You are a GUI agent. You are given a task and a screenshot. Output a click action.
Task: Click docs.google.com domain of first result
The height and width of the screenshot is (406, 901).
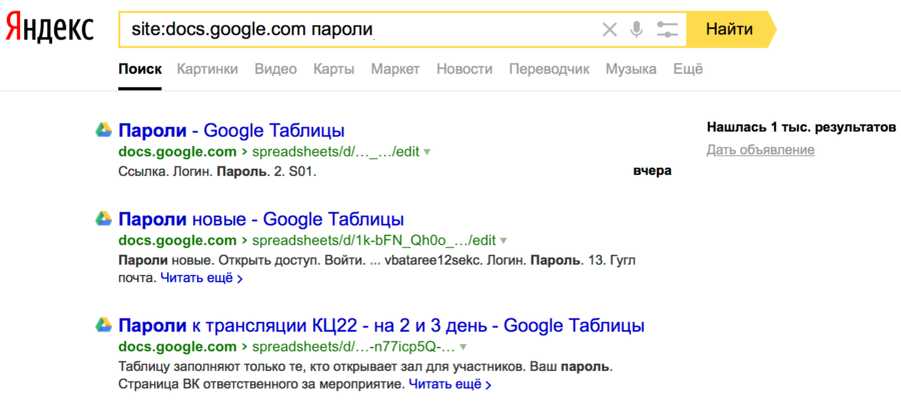pyautogui.click(x=178, y=152)
